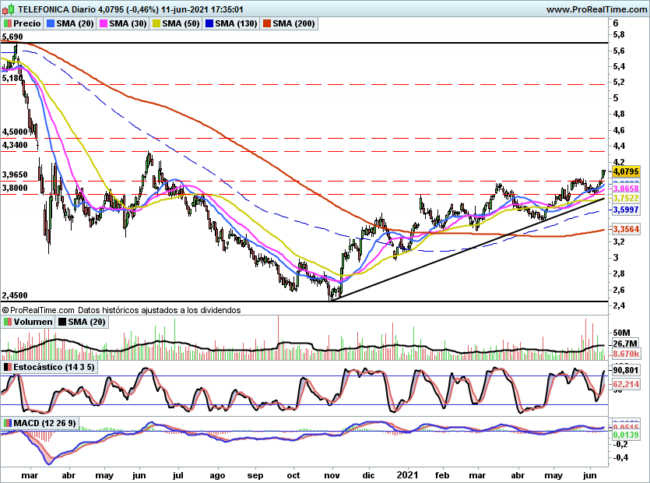
Task: Click the 5,690 resistance level label
Action: click(x=12, y=37)
